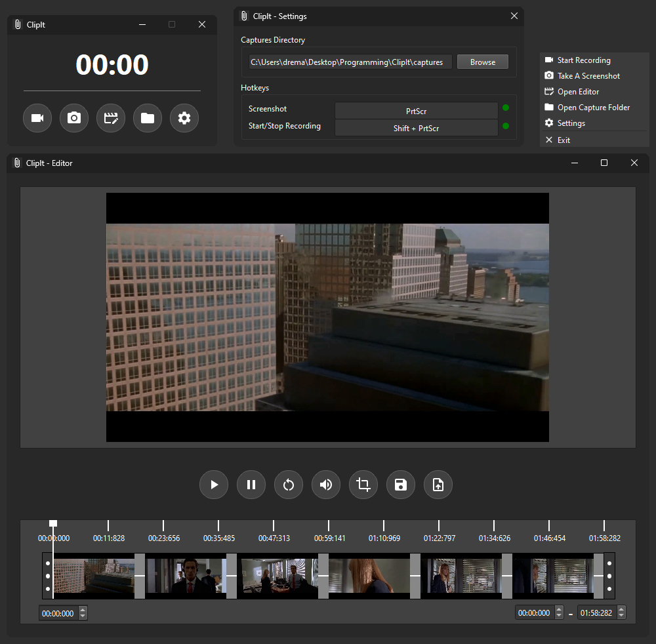656x644 pixels.
Task: Start a recording with the video camera icon
Action: 37,118
